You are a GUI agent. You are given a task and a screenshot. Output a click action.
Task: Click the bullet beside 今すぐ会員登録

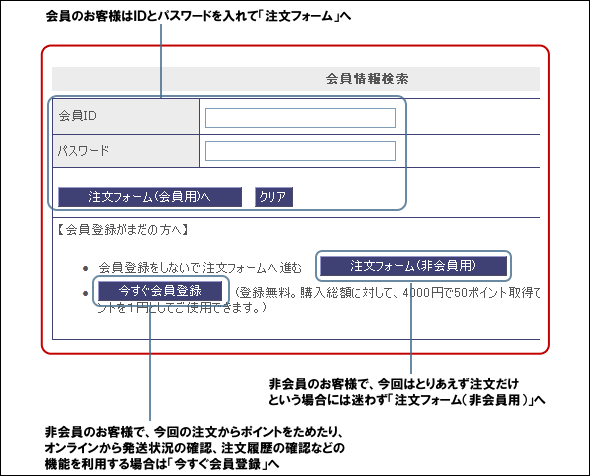85,293
